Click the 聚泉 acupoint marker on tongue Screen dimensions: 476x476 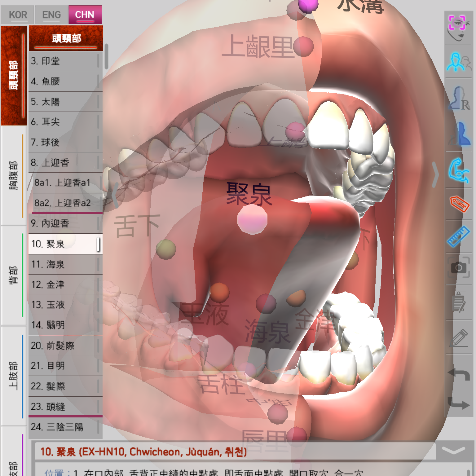point(252,219)
